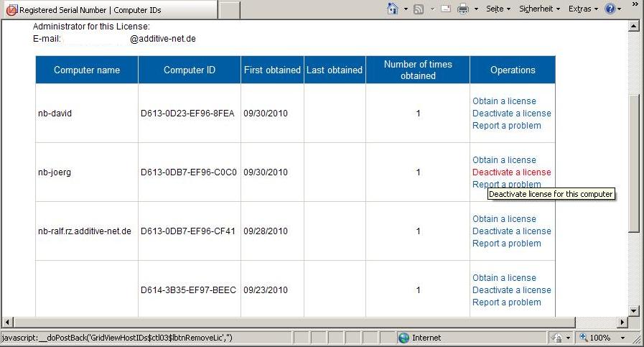The width and height of the screenshot is (644, 347).
Task: Click the Computer name column header
Action: [x=87, y=70]
